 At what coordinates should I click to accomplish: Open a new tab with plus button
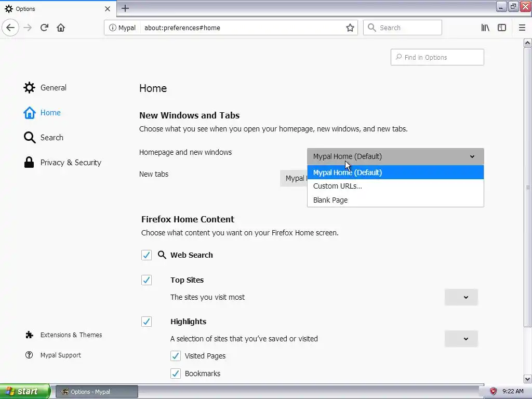(125, 8)
